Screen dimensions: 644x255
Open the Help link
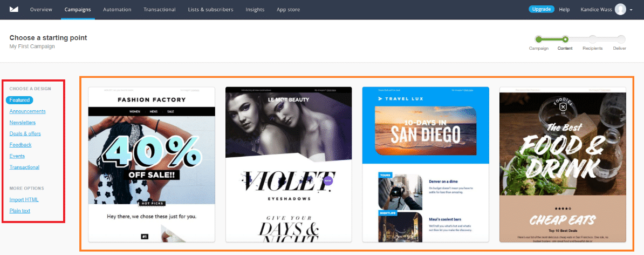[x=564, y=10]
